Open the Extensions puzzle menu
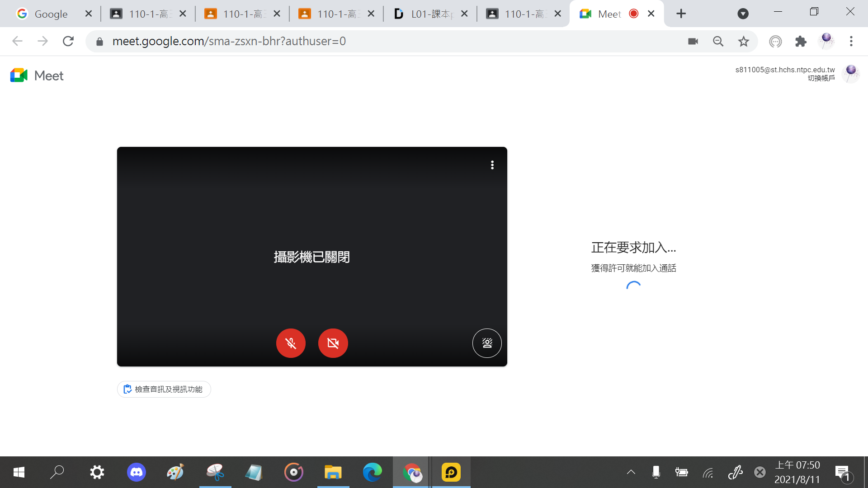Image resolution: width=868 pixels, height=488 pixels. tap(801, 42)
